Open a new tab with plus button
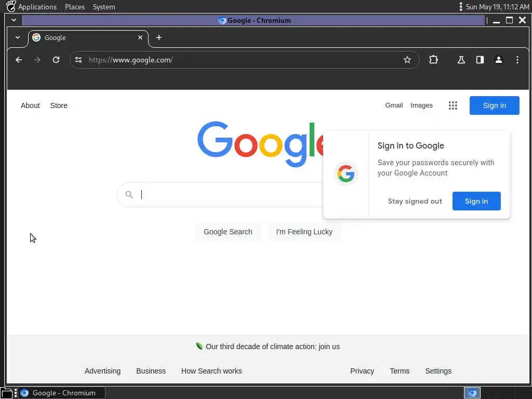The width and height of the screenshot is (532, 399). pos(159,37)
